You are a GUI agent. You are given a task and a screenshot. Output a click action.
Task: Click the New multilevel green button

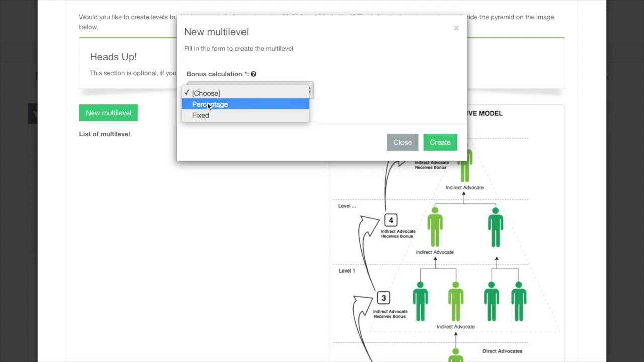pos(108,113)
